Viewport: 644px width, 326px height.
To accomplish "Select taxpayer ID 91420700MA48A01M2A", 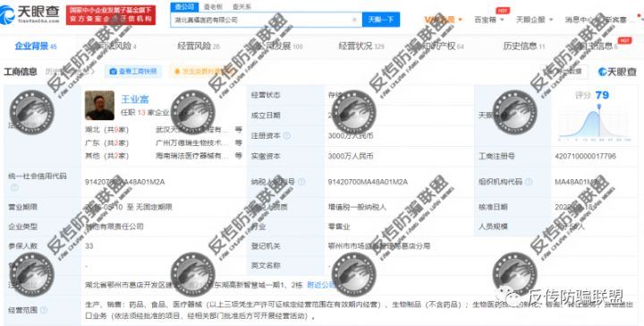I will tap(368, 182).
